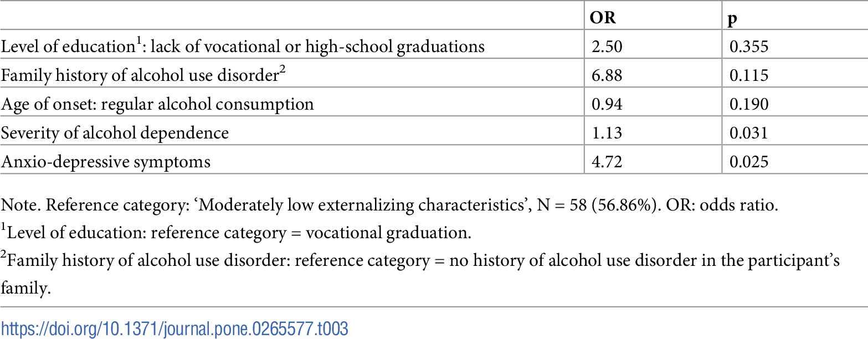Click p value 0.031

click(749, 133)
